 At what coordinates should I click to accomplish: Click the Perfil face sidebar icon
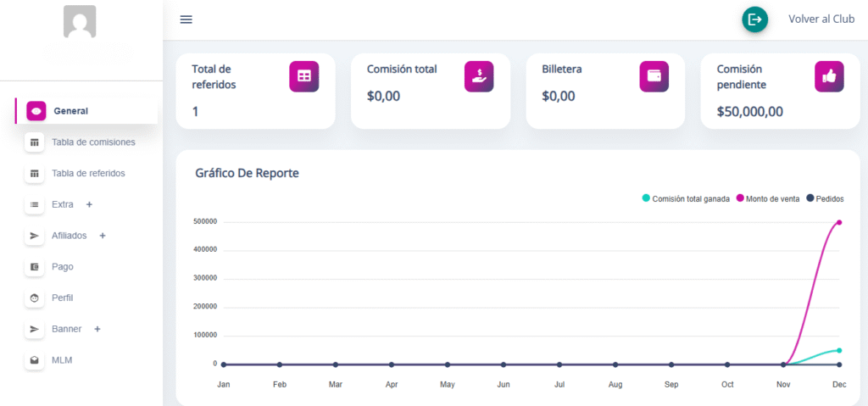coord(35,298)
